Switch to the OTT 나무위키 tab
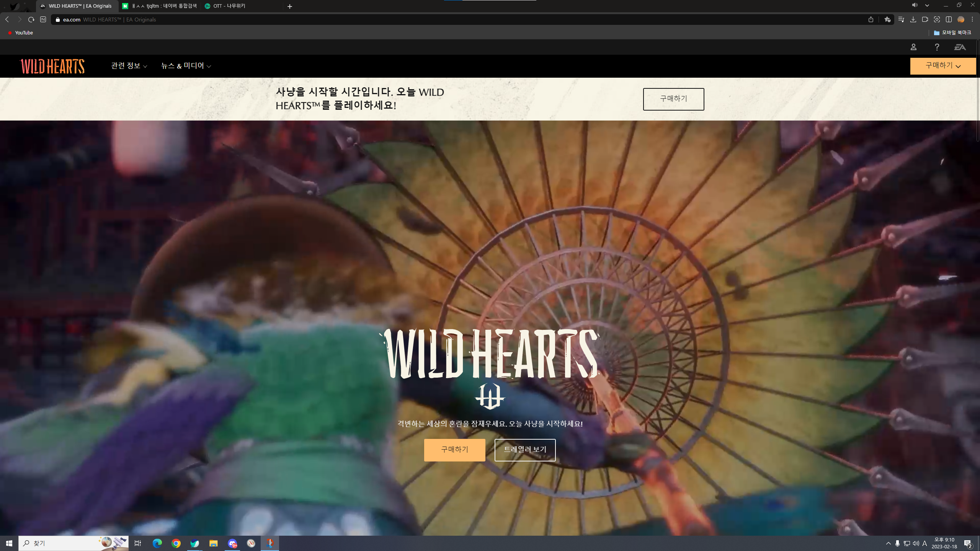Image resolution: width=980 pixels, height=551 pixels. point(242,6)
